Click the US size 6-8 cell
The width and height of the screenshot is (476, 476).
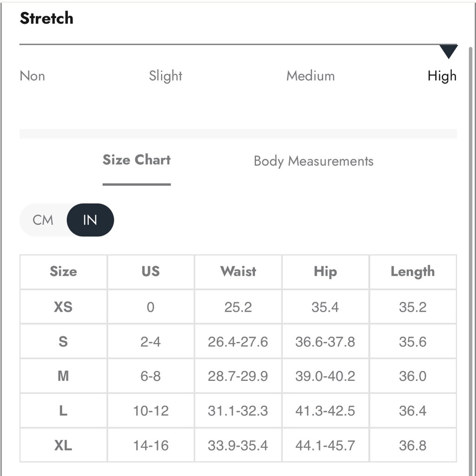click(x=150, y=376)
